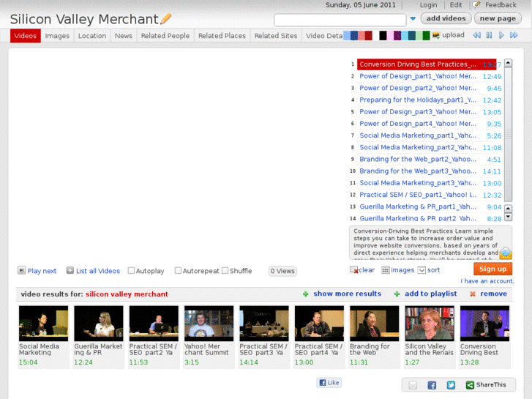Pick the dark red color swatch
532x399 pixels.
click(369, 35)
